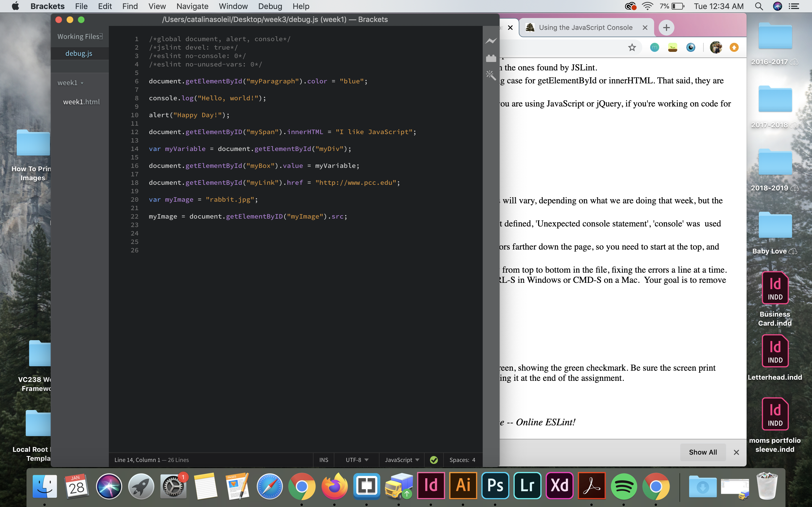812x507 pixels.
Task: Select debug.js in Working Files
Action: 78,53
